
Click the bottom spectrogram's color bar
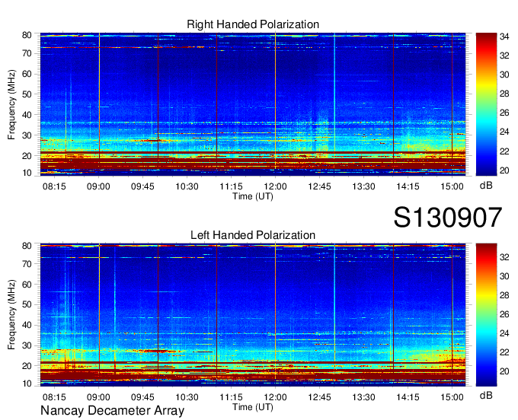click(486, 315)
